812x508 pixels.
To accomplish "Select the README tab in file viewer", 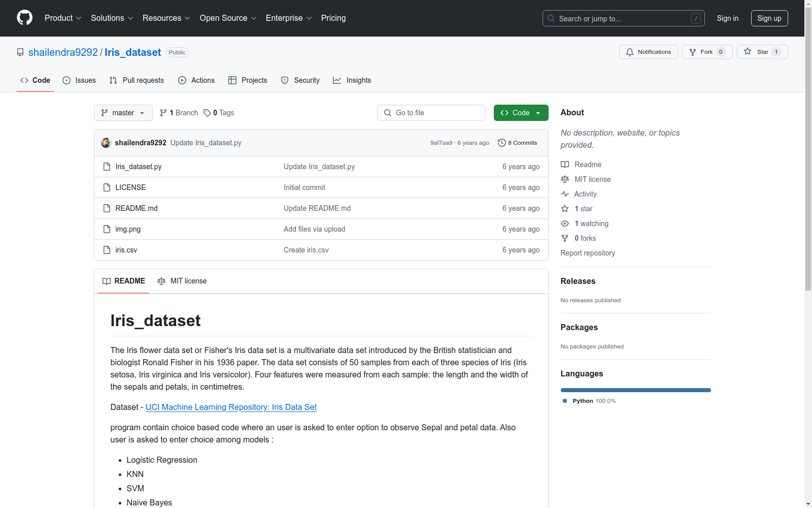I will pos(124,281).
